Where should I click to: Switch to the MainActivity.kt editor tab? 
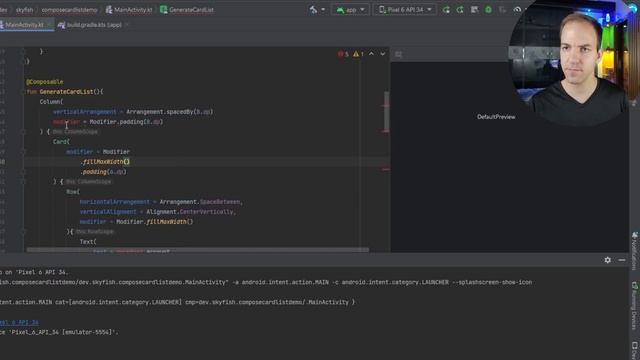pyautogui.click(x=24, y=25)
